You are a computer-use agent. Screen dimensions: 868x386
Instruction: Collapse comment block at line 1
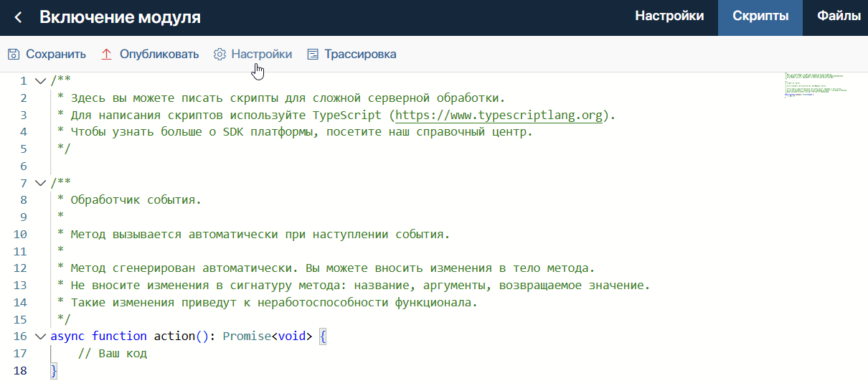40,81
